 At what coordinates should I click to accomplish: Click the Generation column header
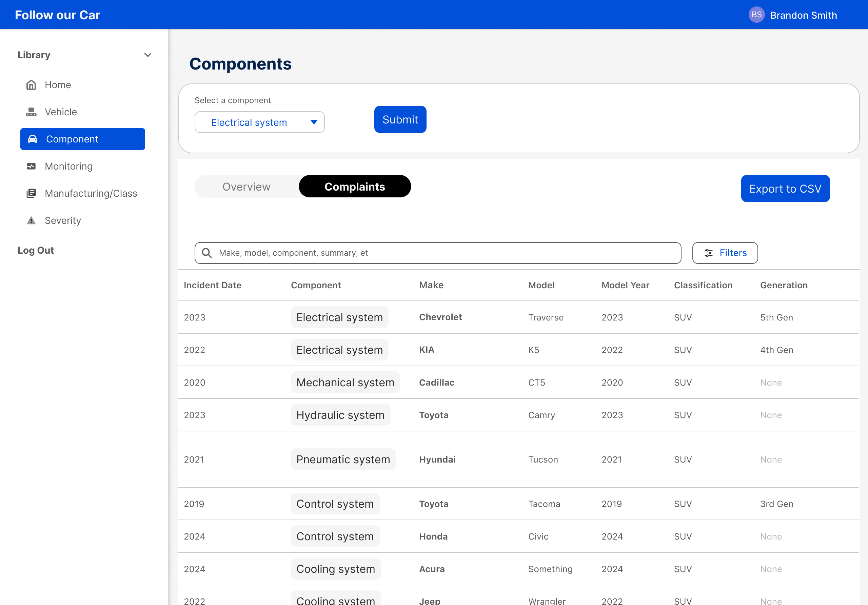784,285
